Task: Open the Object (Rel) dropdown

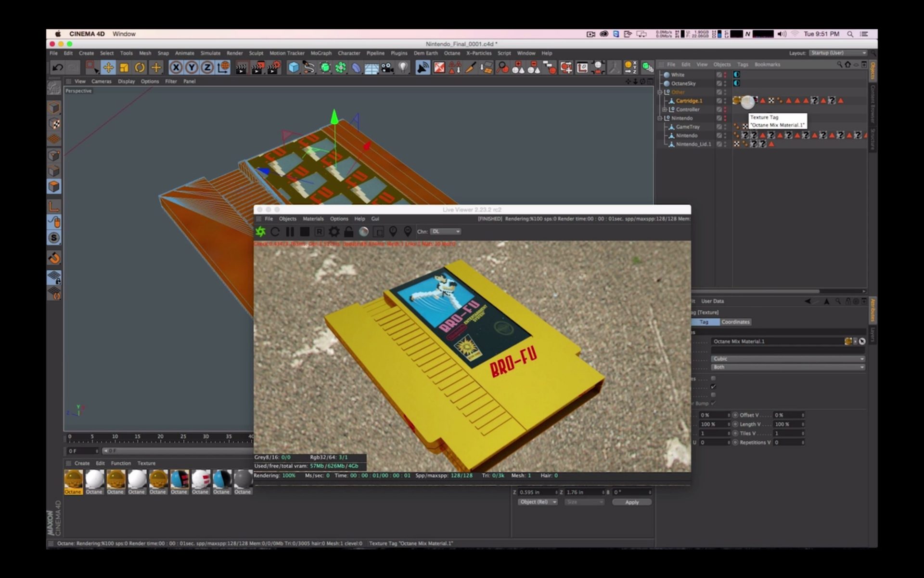Action: pos(538,502)
